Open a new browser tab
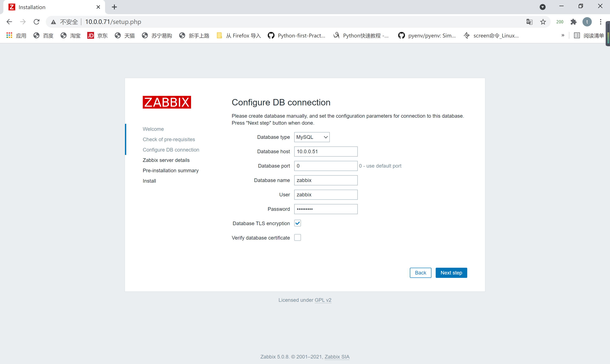610x364 pixels. point(114,7)
